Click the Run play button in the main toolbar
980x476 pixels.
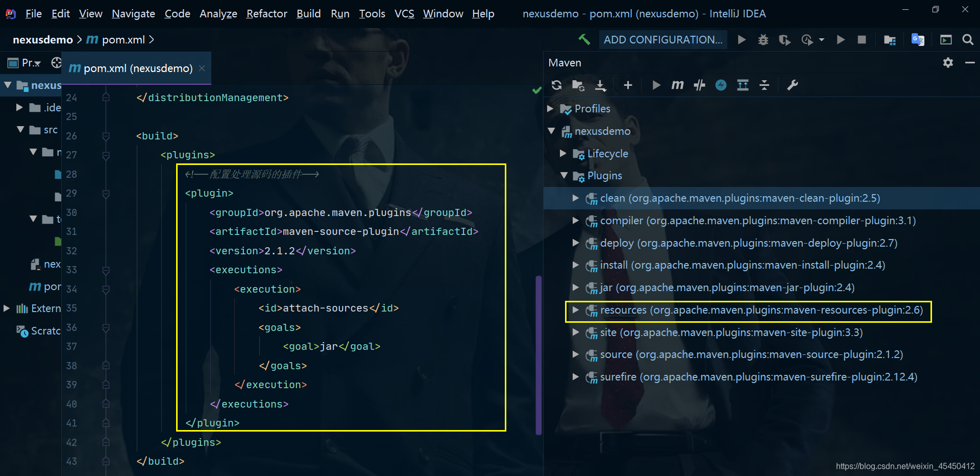coord(742,39)
